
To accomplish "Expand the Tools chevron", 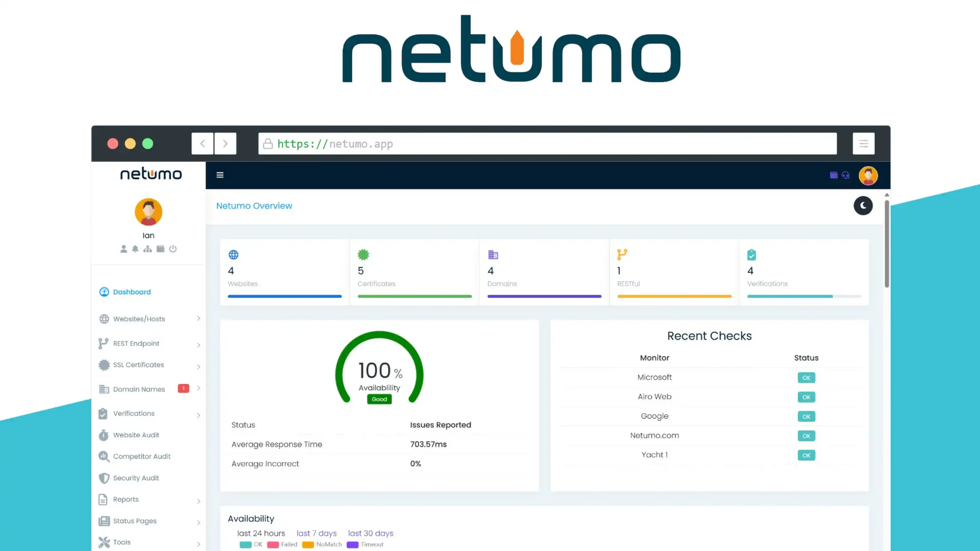I will 198,544.
